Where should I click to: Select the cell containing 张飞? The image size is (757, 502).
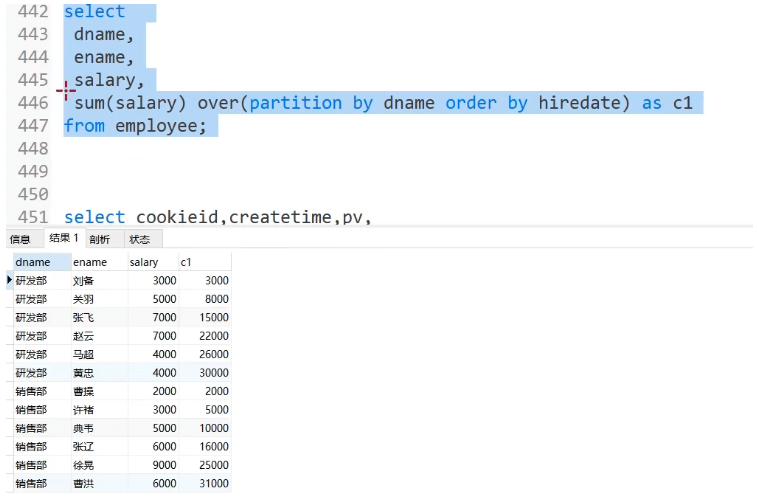pyautogui.click(x=99, y=318)
